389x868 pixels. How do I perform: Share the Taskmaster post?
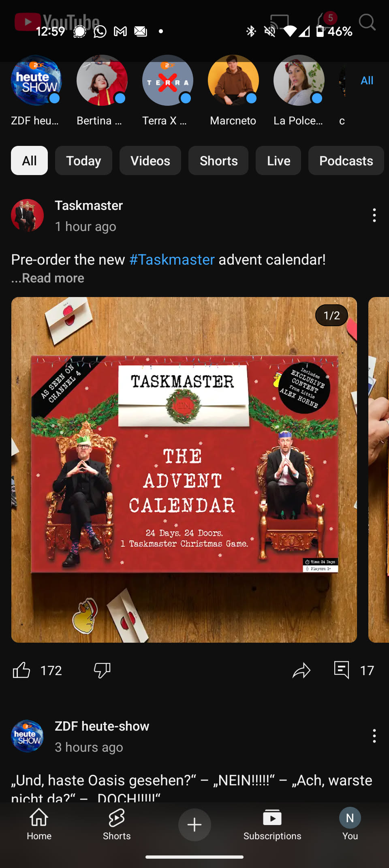point(301,670)
